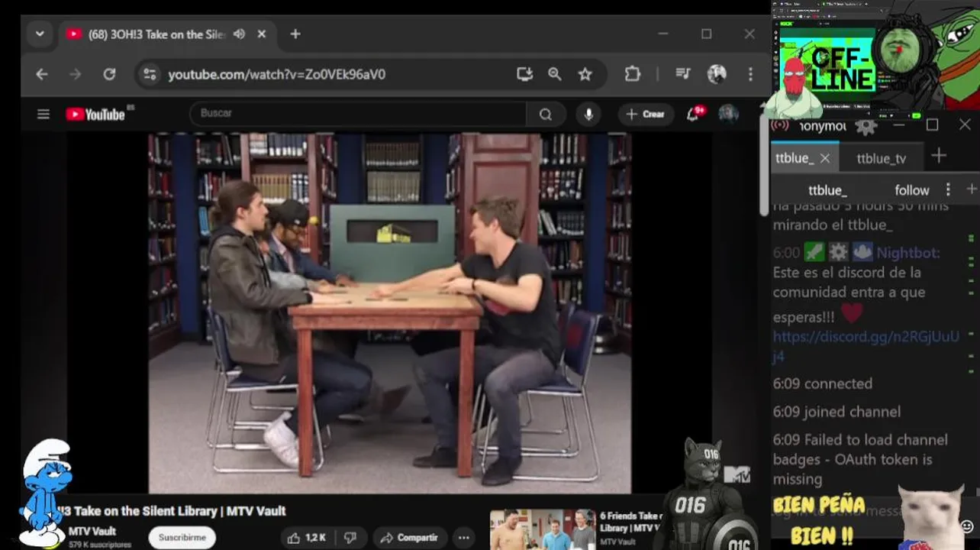Click the YouTube page scrollbar
Image resolution: width=980 pixels, height=550 pixels.
point(764,164)
